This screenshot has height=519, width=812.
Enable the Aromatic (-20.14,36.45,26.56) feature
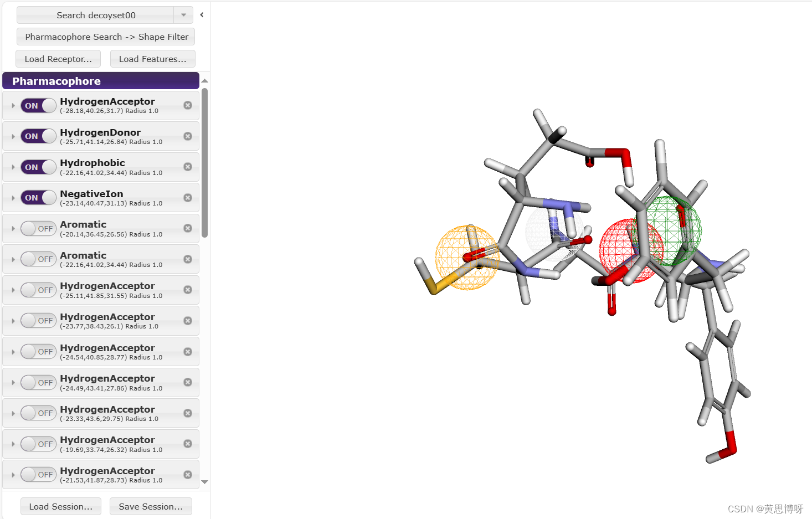pyautogui.click(x=38, y=228)
